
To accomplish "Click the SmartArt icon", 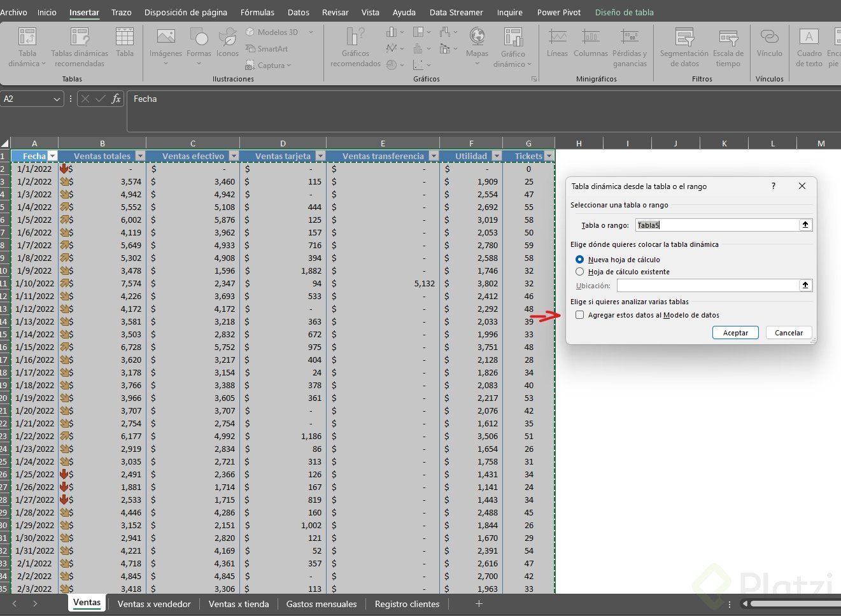I will [250, 49].
